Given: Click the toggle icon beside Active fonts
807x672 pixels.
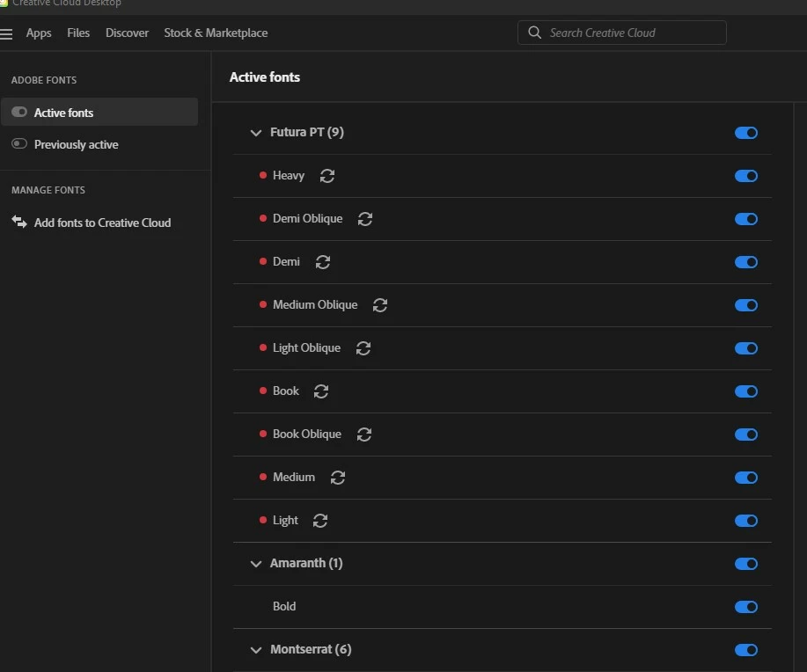Looking at the screenshot, I should tap(19, 112).
